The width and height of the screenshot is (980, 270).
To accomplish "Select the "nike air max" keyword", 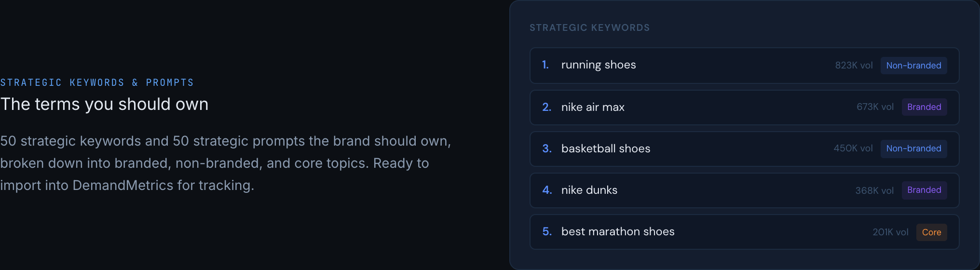I will pos(592,107).
